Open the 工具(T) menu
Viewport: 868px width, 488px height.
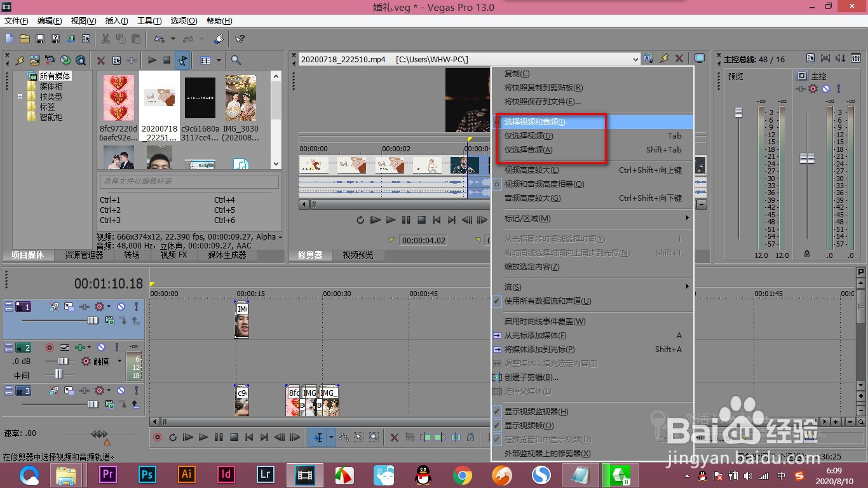[x=149, y=21]
